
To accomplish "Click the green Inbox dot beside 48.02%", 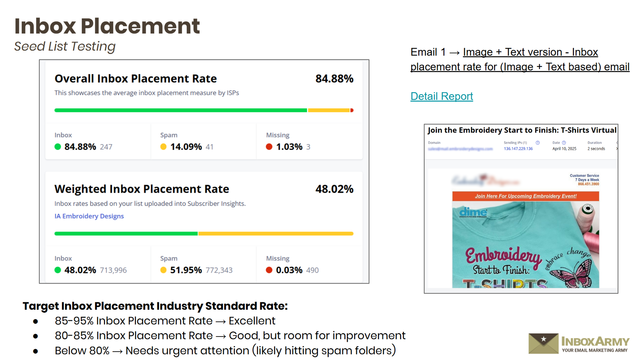I will pyautogui.click(x=58, y=270).
